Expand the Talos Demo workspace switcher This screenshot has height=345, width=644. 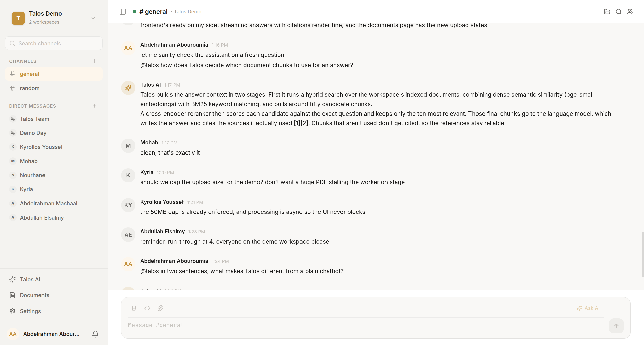(93, 18)
